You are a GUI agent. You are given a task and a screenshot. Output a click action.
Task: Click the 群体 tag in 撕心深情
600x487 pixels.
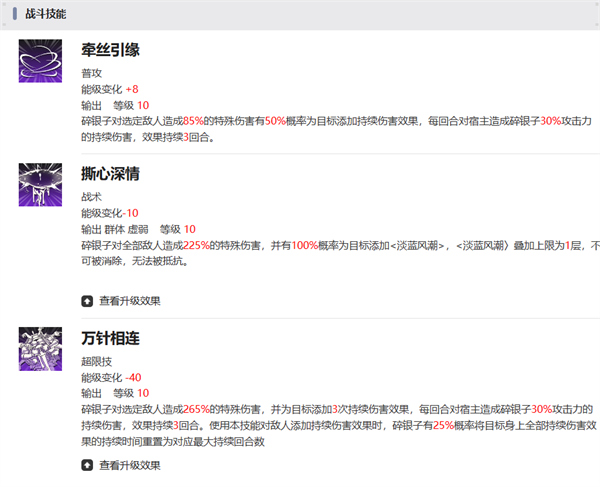tap(115, 229)
